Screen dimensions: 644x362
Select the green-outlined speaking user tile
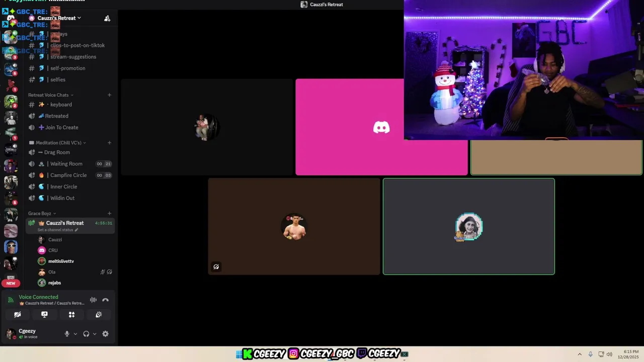click(x=469, y=226)
